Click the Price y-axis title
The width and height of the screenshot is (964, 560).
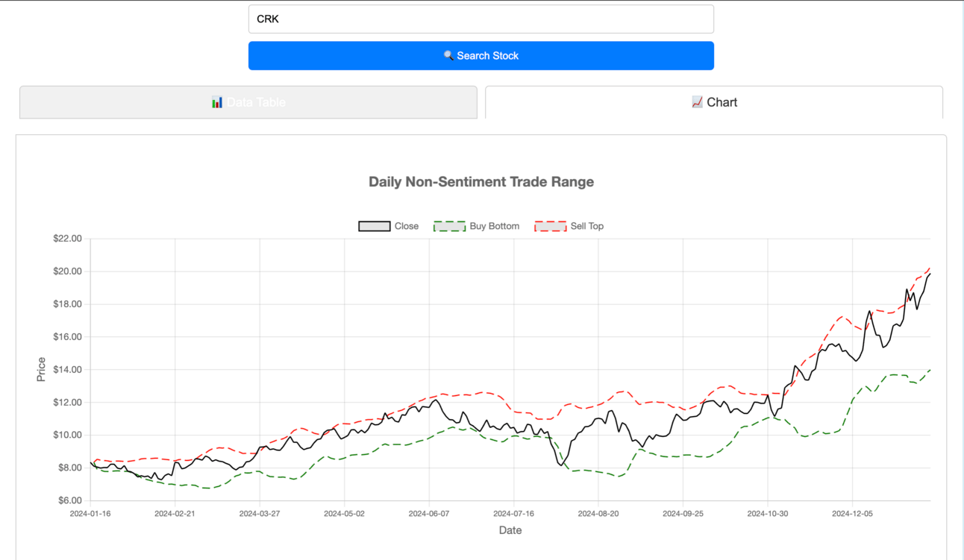41,370
